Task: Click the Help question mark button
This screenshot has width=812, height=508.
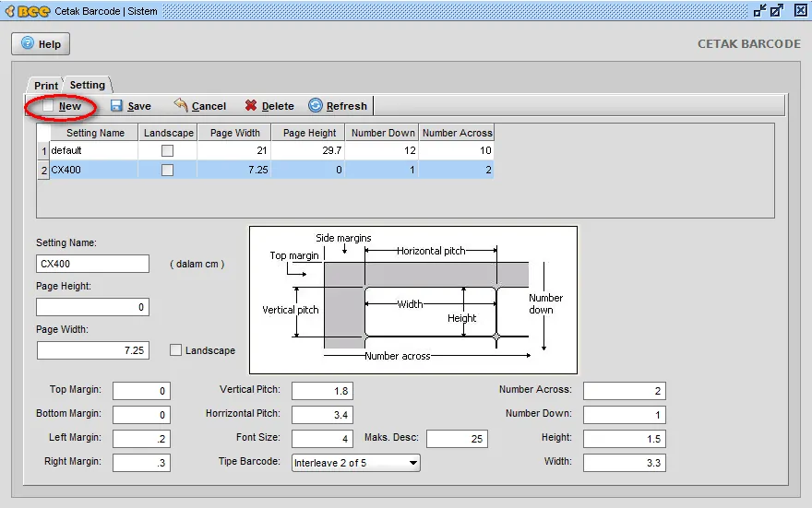Action: [x=41, y=43]
